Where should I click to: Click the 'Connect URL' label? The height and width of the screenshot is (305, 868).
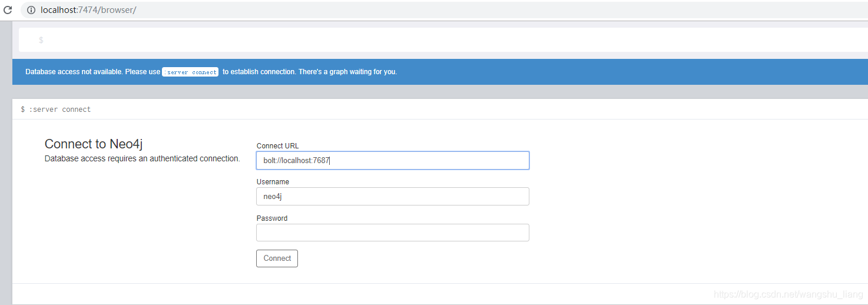point(278,145)
